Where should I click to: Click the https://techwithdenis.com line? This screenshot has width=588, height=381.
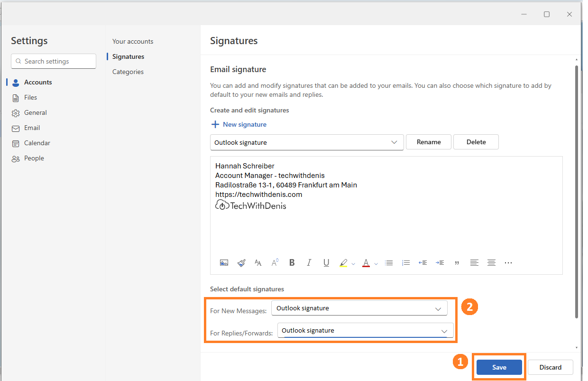click(258, 195)
